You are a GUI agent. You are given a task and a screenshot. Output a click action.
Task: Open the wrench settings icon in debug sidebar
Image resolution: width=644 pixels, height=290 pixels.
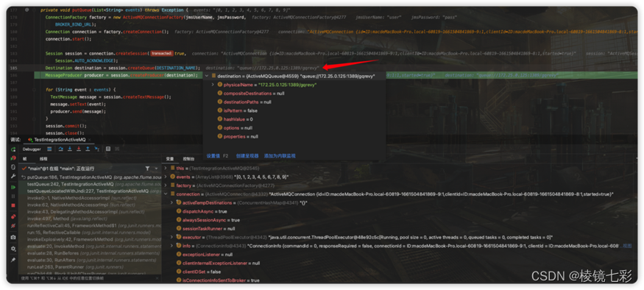coord(13,176)
